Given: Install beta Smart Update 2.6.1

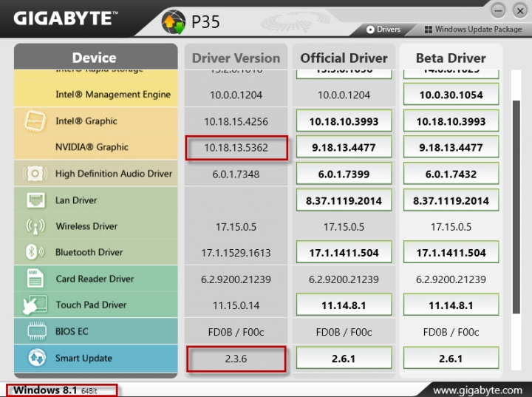Looking at the screenshot, I should (x=451, y=358).
